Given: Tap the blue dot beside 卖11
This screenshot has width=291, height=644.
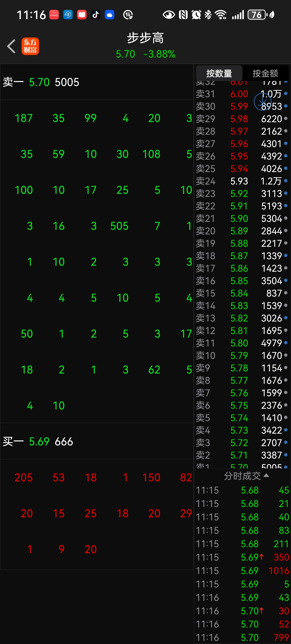Looking at the screenshot, I should (x=286, y=343).
